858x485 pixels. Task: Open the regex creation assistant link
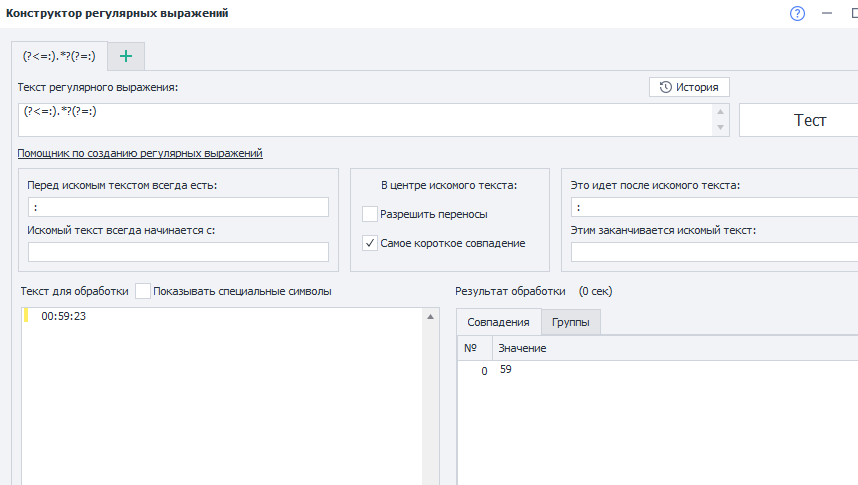pyautogui.click(x=139, y=153)
